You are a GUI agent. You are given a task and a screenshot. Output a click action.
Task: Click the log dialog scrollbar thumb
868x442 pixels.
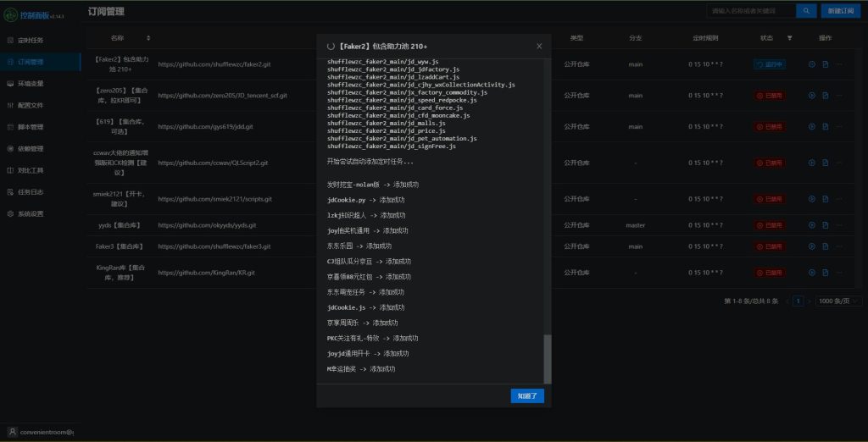point(548,359)
